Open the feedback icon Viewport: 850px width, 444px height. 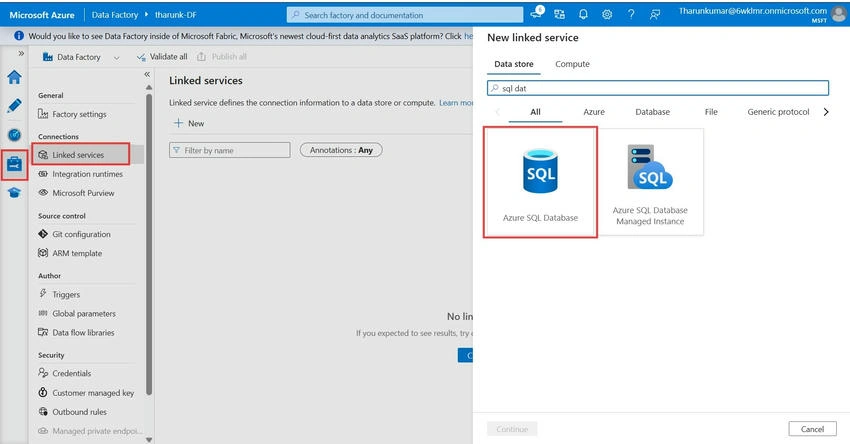coord(655,15)
